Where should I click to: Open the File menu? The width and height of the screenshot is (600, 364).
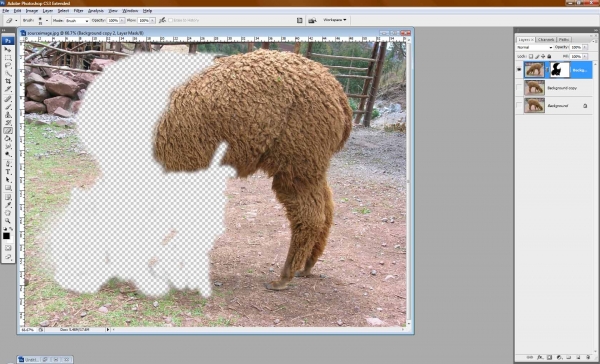[5, 11]
